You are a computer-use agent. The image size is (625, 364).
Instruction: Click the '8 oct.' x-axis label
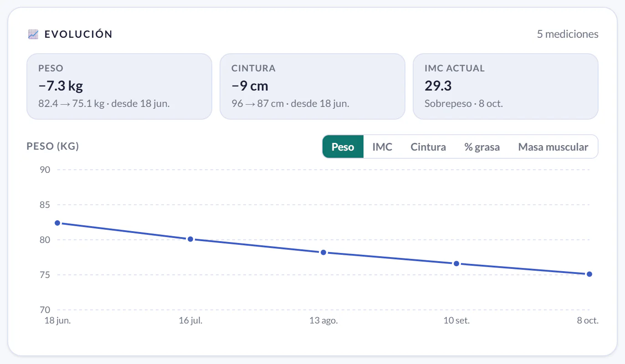pos(588,320)
